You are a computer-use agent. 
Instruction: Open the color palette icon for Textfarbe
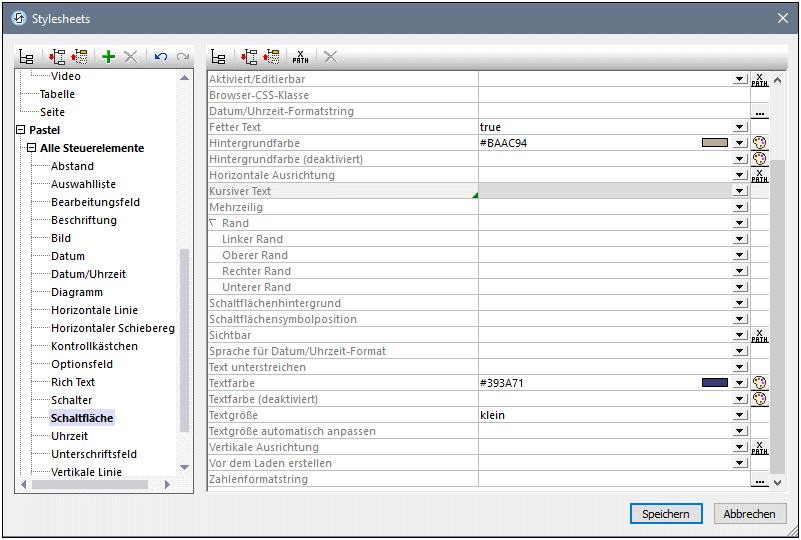[760, 383]
